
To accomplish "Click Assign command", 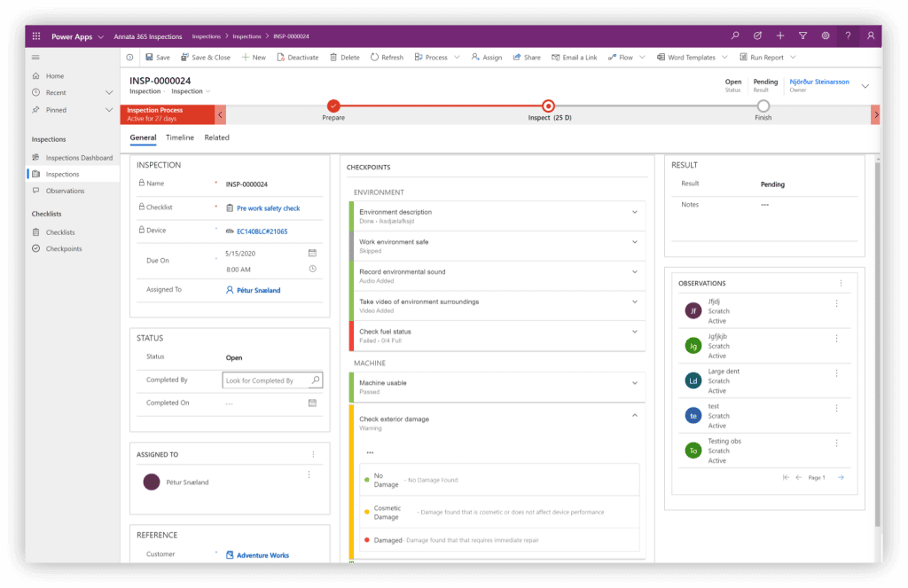I will [x=487, y=58].
